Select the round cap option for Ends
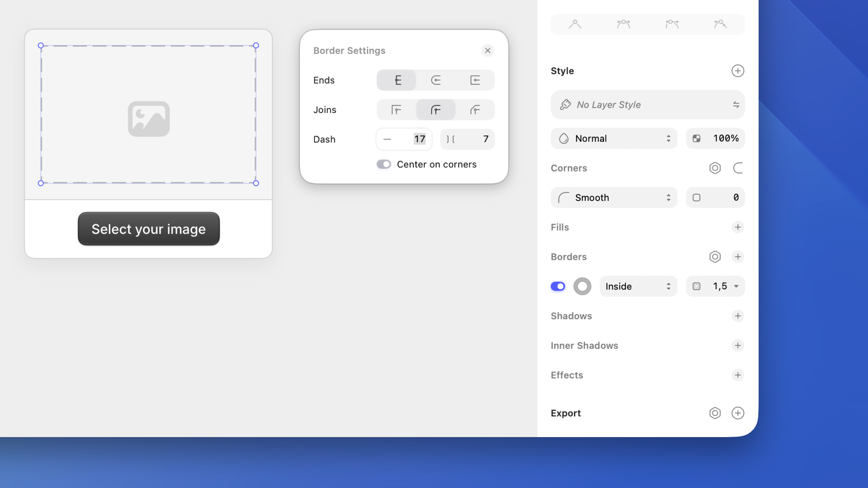Screen dimensions: 868x488 436,80
